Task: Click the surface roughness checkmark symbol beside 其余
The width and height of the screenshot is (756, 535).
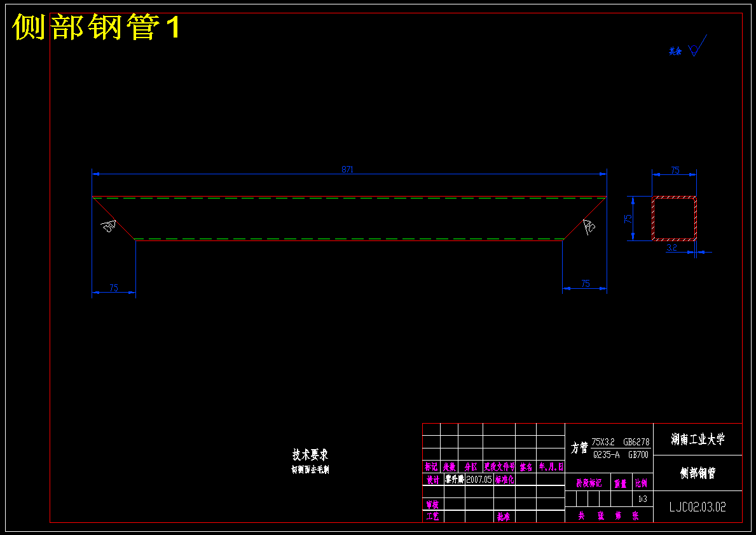Action: [697, 45]
